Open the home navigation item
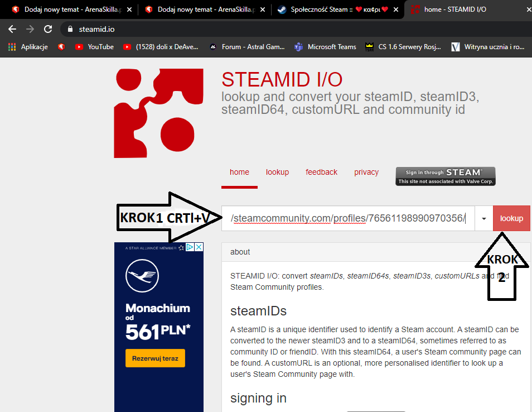 click(x=239, y=172)
